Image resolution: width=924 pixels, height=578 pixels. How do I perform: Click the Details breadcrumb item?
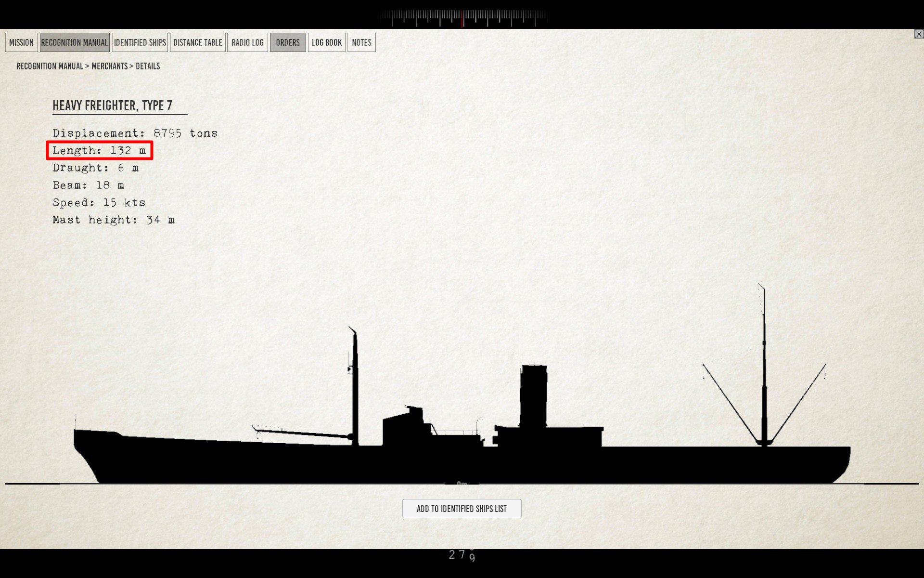tap(148, 66)
